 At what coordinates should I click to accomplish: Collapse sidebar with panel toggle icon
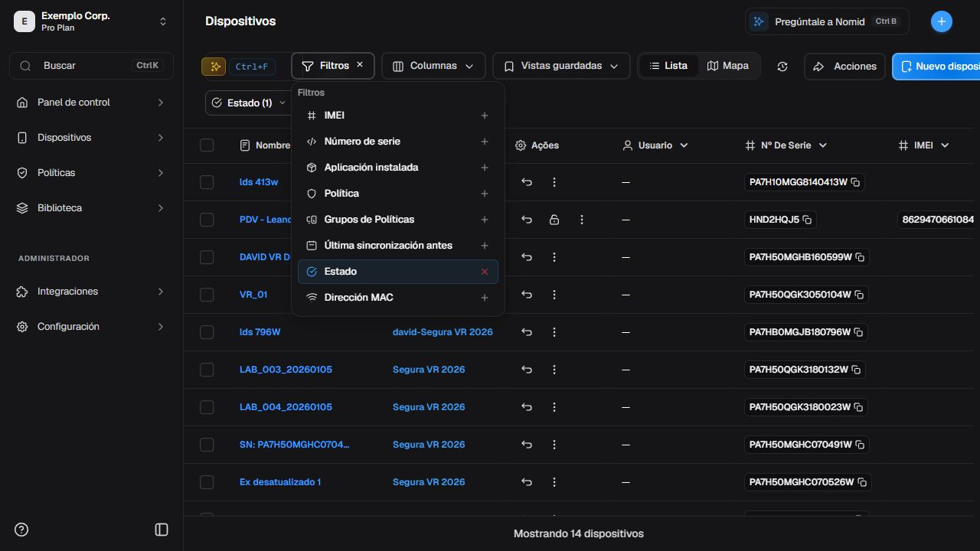(162, 530)
